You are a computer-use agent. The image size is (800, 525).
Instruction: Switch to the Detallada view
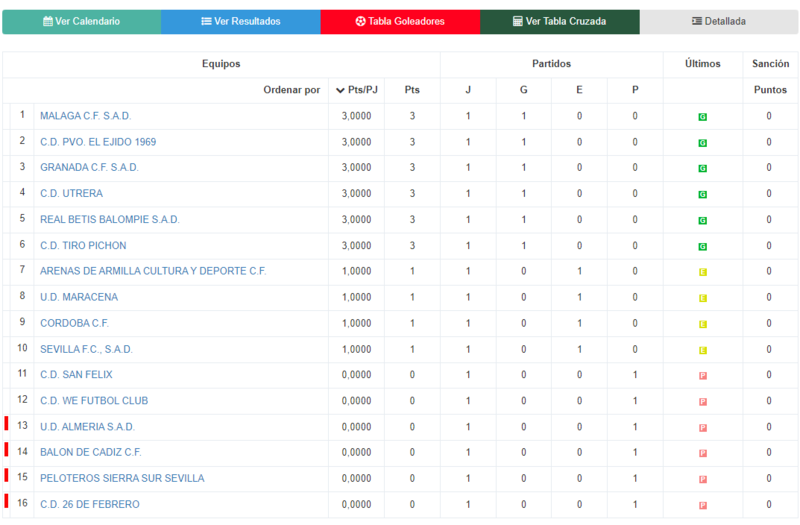coord(719,22)
